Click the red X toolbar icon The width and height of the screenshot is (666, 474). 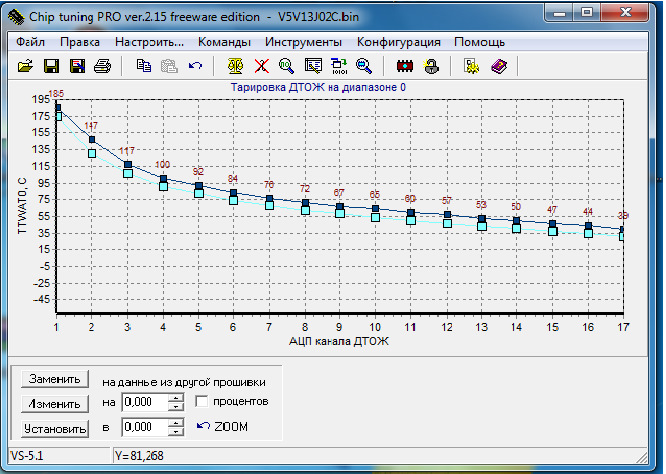[x=262, y=67]
